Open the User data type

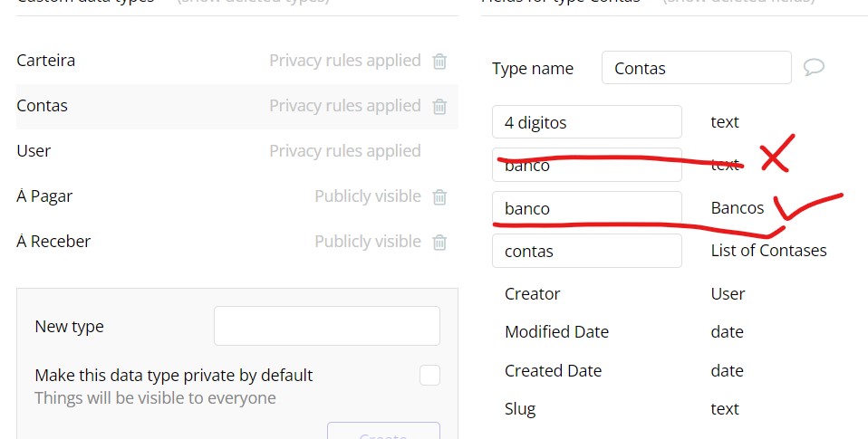point(34,151)
